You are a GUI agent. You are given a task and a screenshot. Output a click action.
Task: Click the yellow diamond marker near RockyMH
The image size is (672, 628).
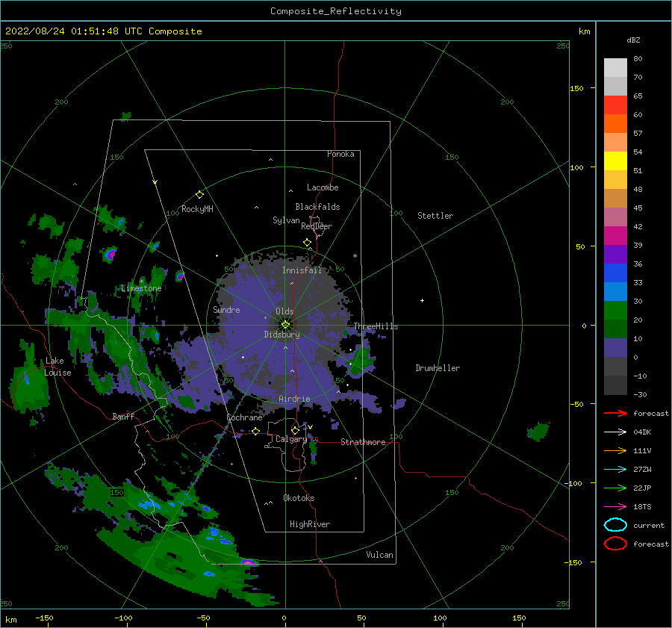199,195
